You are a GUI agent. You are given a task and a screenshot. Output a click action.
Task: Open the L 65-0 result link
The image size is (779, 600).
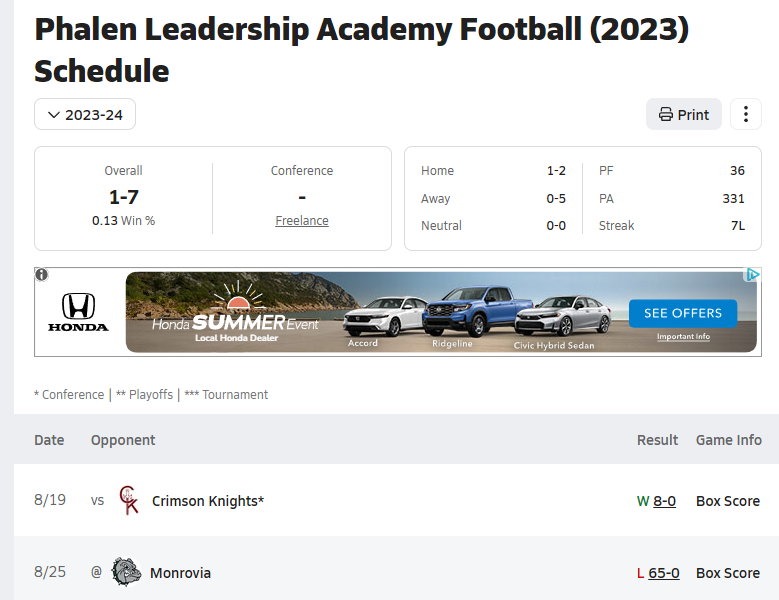click(658, 573)
